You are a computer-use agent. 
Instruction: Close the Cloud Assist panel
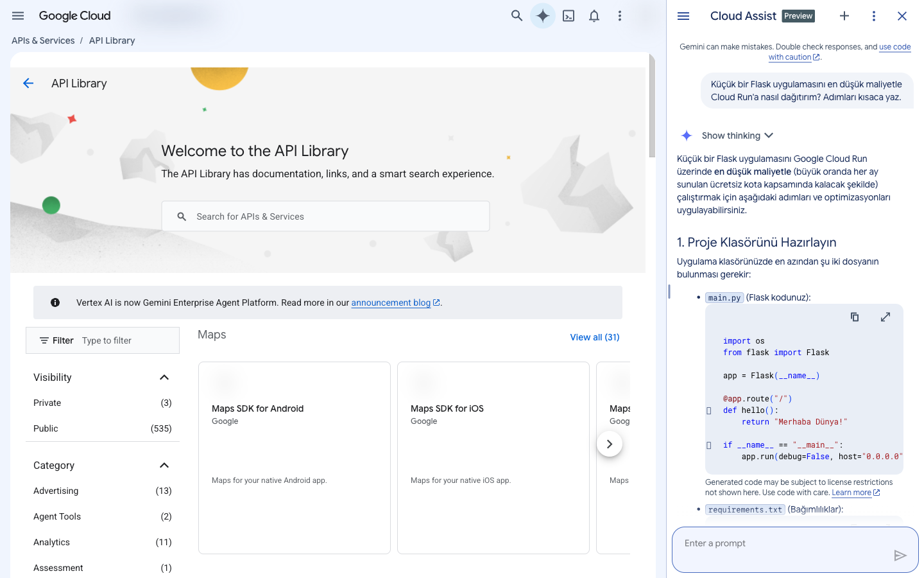[x=902, y=16]
